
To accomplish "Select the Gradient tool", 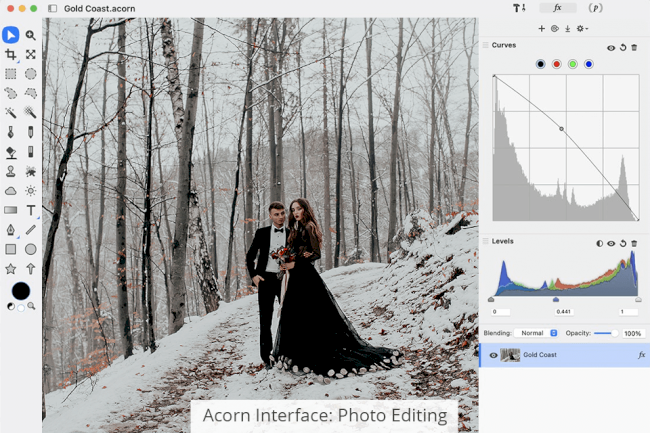I will [x=11, y=210].
